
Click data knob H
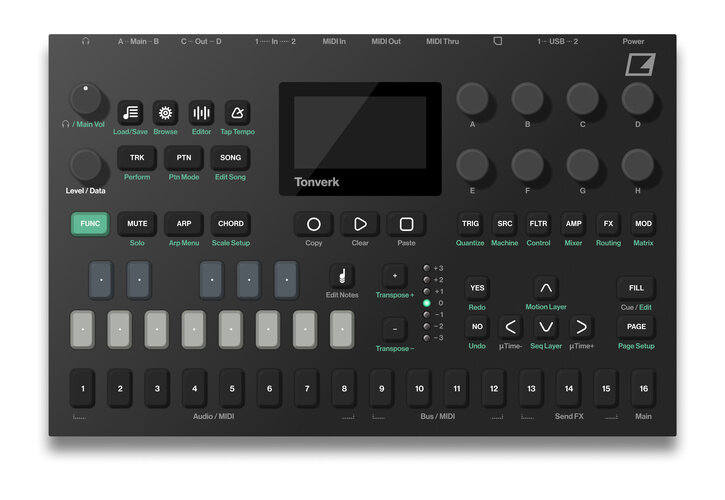click(638, 165)
